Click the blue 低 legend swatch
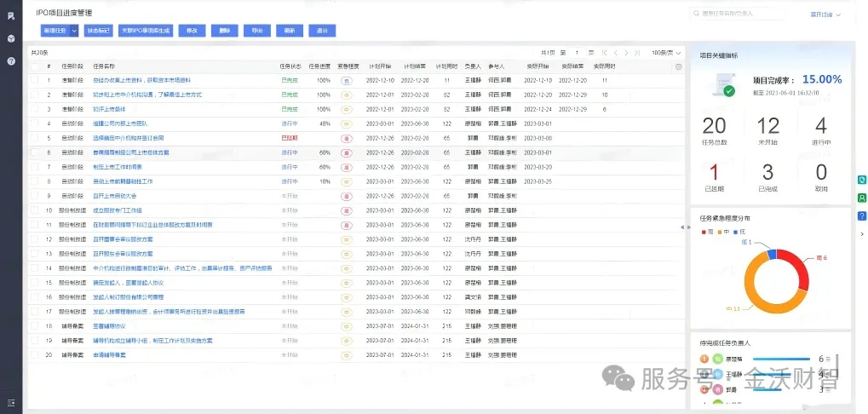 (x=735, y=232)
